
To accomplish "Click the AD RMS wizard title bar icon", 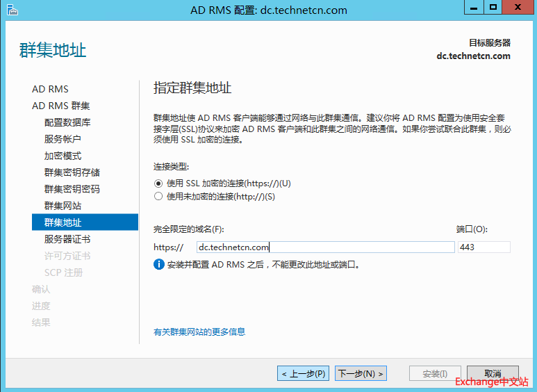I will (x=11, y=10).
